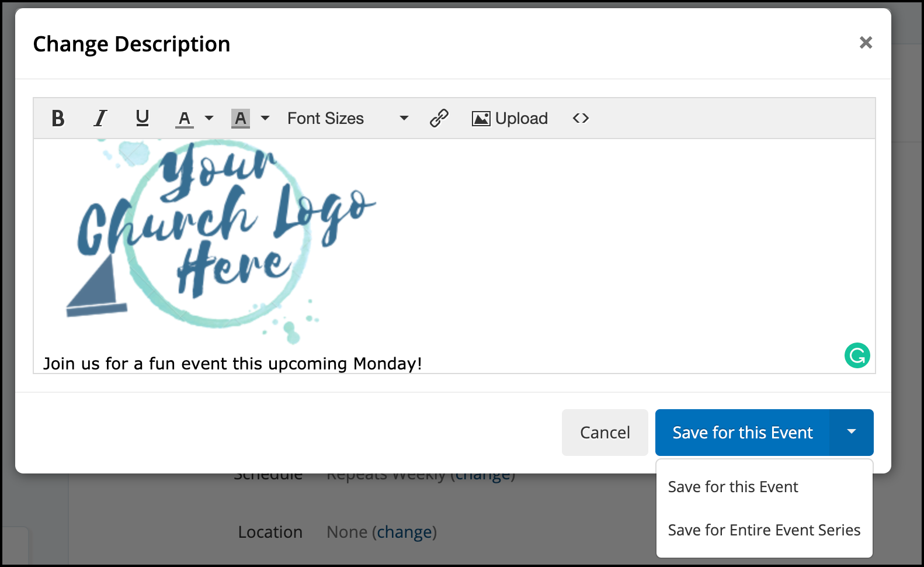Expand text color dropdown arrow
Screen dimensions: 924x567
click(x=209, y=119)
